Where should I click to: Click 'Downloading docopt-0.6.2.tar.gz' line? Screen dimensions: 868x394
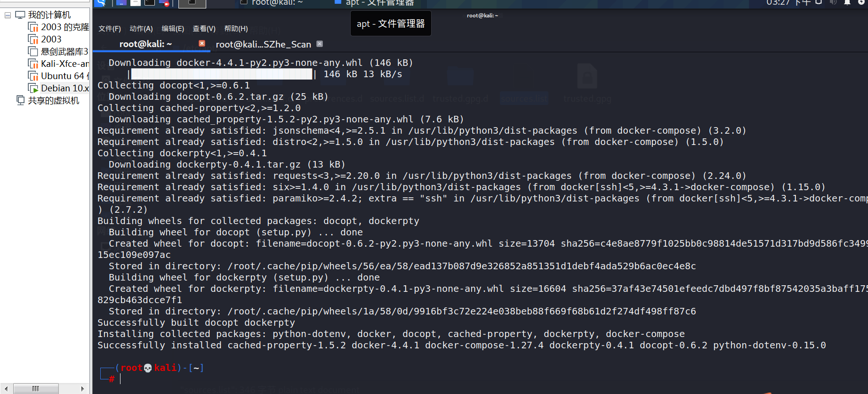[x=218, y=96]
